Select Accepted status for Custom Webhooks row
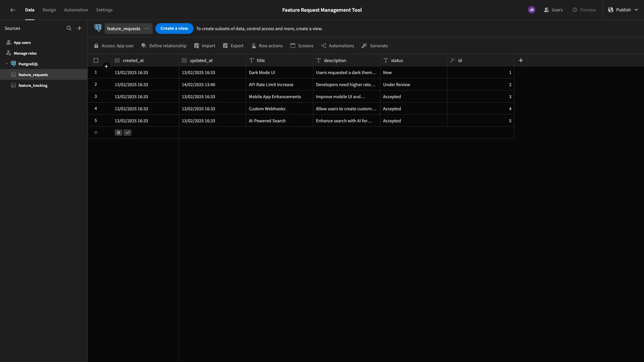Image resolution: width=644 pixels, height=362 pixels. click(414, 109)
